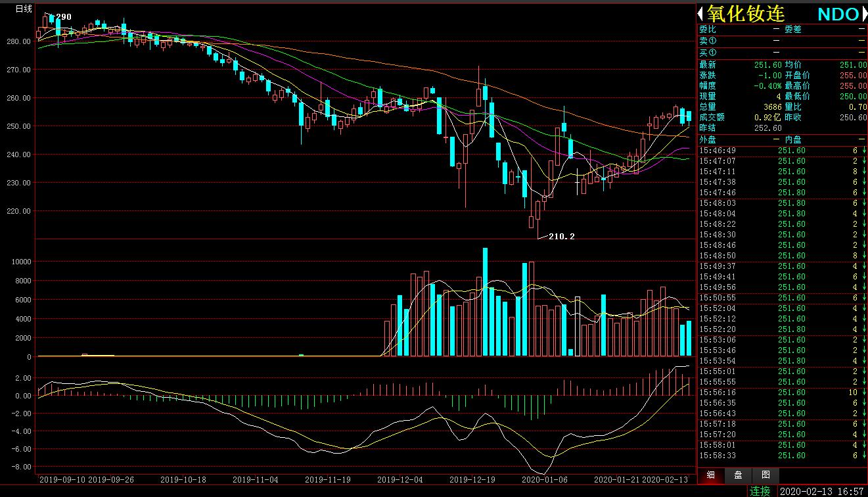Click the 220.00 price axis label
This screenshot has width=868, height=497.
[18, 211]
